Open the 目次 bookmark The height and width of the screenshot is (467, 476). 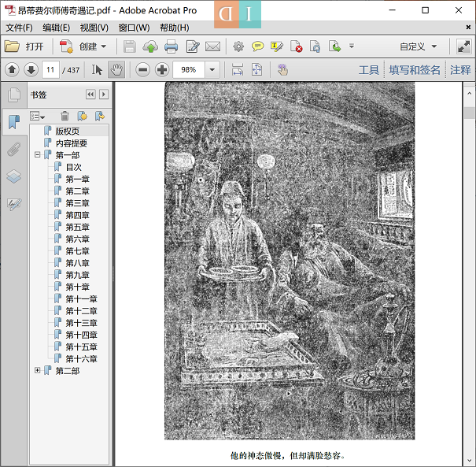pyautogui.click(x=74, y=167)
